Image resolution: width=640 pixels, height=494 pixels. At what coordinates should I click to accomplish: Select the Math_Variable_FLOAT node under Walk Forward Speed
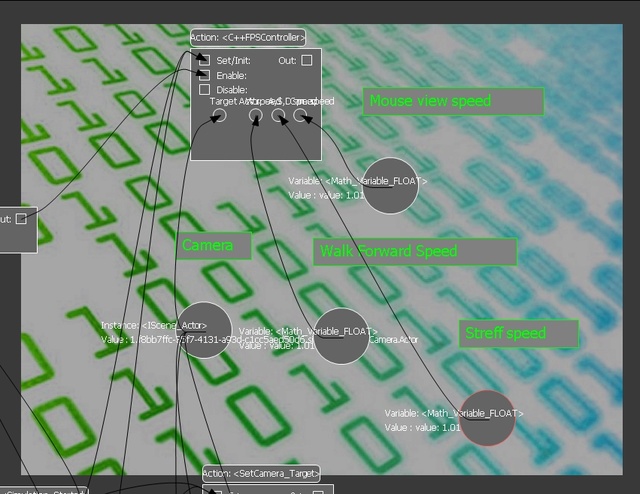341,336
